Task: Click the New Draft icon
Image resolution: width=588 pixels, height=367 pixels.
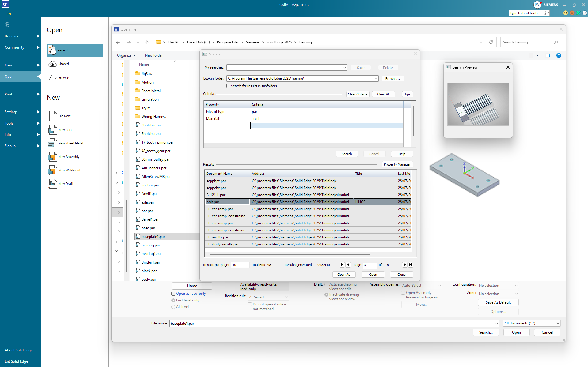Action: click(52, 184)
